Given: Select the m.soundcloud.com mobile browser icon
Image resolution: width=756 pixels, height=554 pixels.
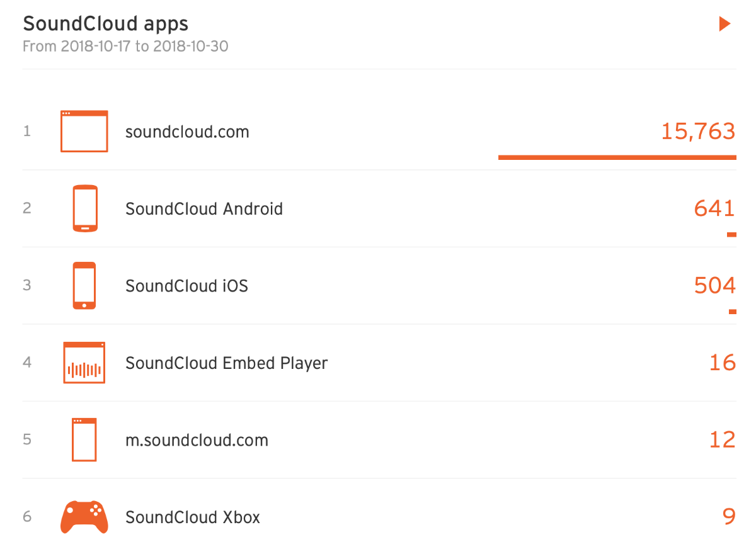Looking at the screenshot, I should tap(84, 439).
